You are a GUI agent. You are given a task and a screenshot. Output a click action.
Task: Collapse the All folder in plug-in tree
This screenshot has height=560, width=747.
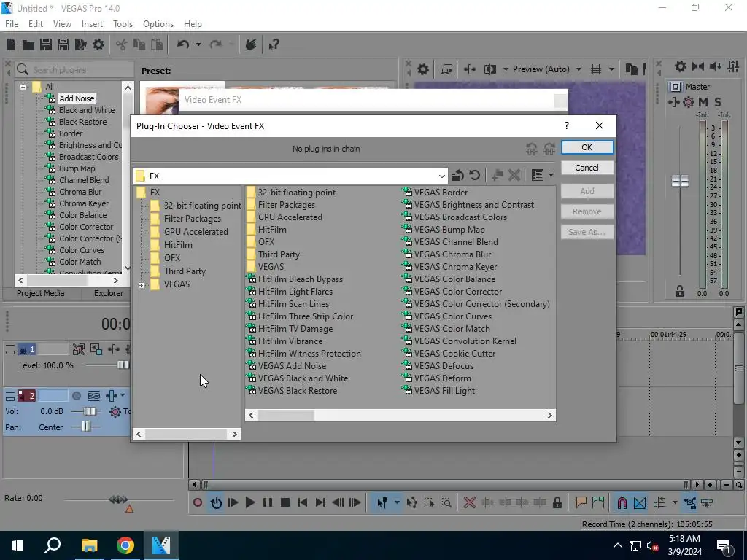point(23,87)
